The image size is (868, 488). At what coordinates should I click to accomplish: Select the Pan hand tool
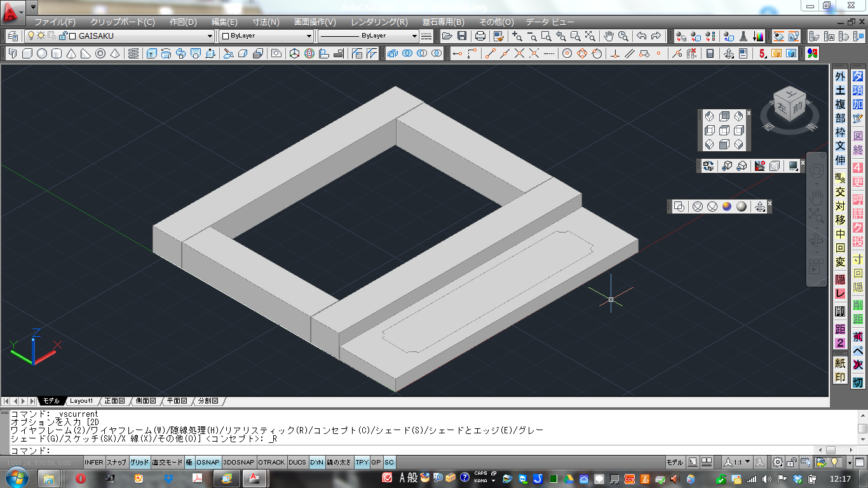(608, 36)
